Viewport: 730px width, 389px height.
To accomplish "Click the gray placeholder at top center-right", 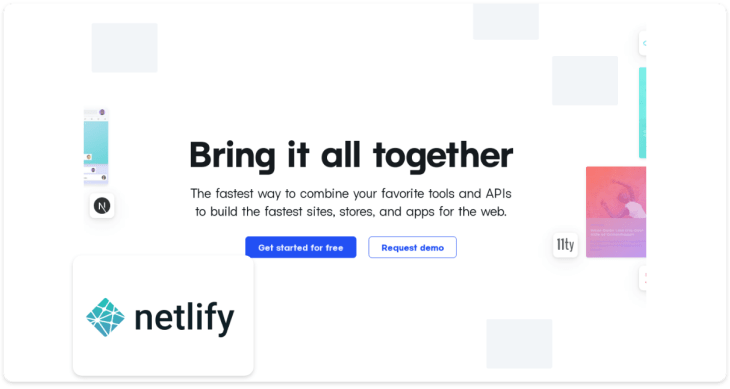I will point(506,22).
